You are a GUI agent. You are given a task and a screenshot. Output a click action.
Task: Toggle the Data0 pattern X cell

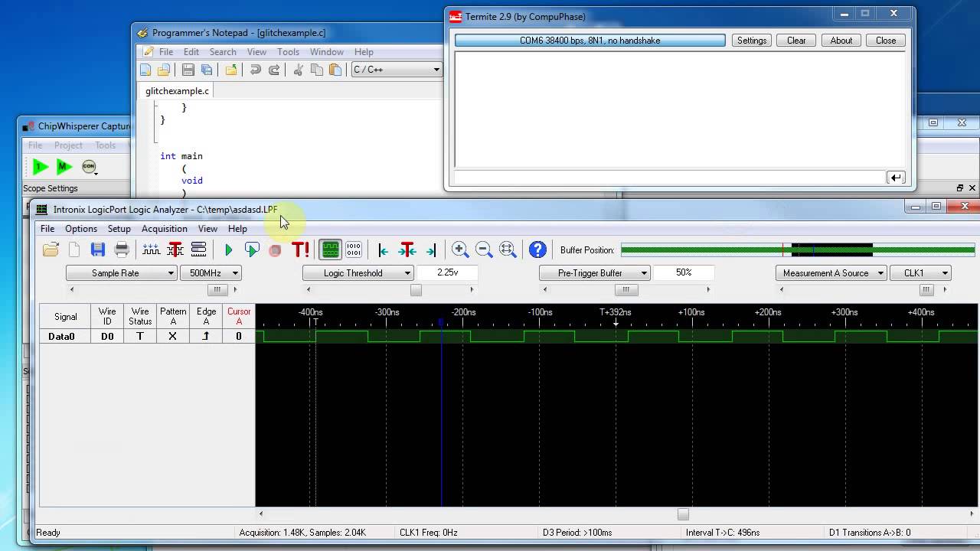[173, 336]
